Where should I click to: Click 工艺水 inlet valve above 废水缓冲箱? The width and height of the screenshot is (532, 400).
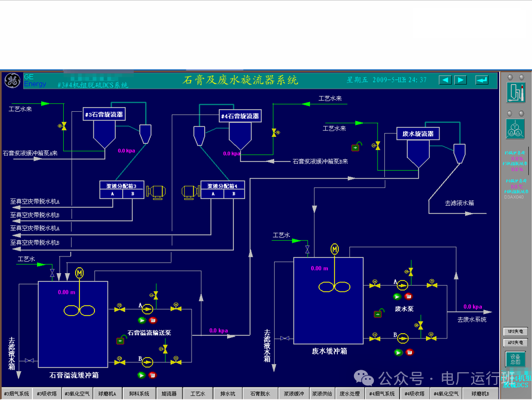pyautogui.click(x=308, y=250)
